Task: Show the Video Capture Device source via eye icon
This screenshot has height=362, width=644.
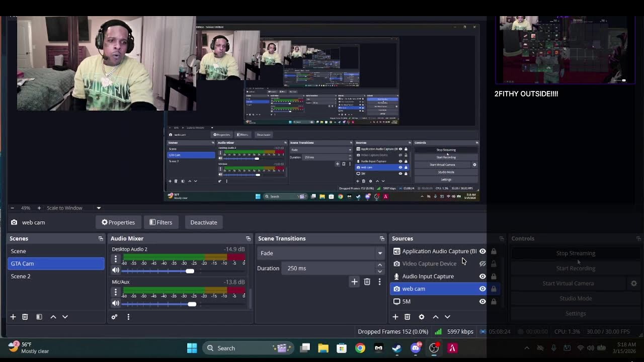Action: pyautogui.click(x=482, y=263)
